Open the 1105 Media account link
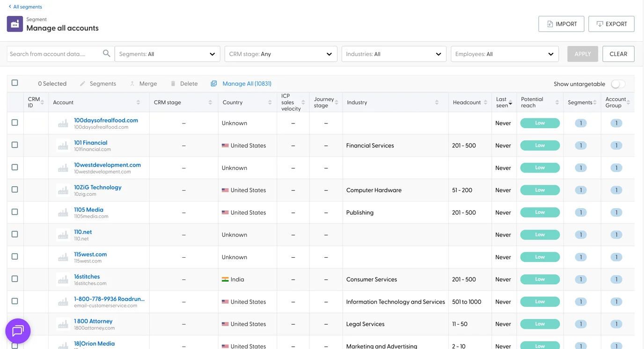The width and height of the screenshot is (644, 349). [88, 210]
